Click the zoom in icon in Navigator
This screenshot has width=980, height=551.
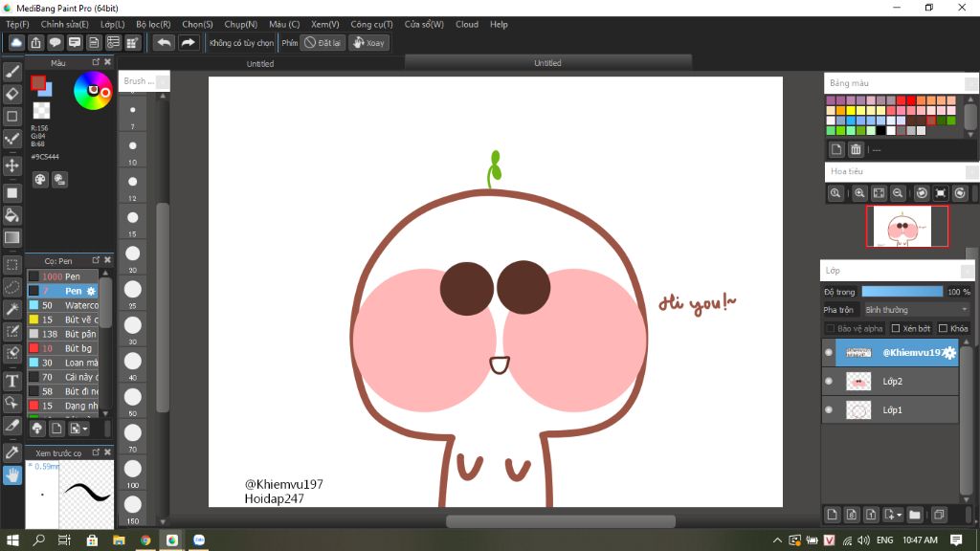859,193
